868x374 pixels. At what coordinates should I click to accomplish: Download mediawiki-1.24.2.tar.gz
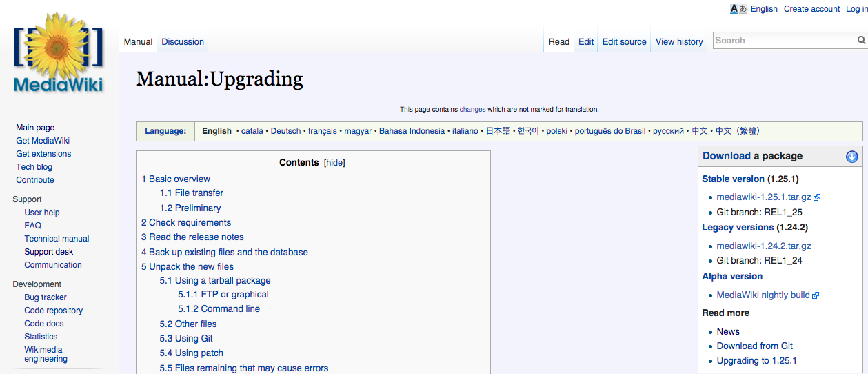(x=764, y=246)
